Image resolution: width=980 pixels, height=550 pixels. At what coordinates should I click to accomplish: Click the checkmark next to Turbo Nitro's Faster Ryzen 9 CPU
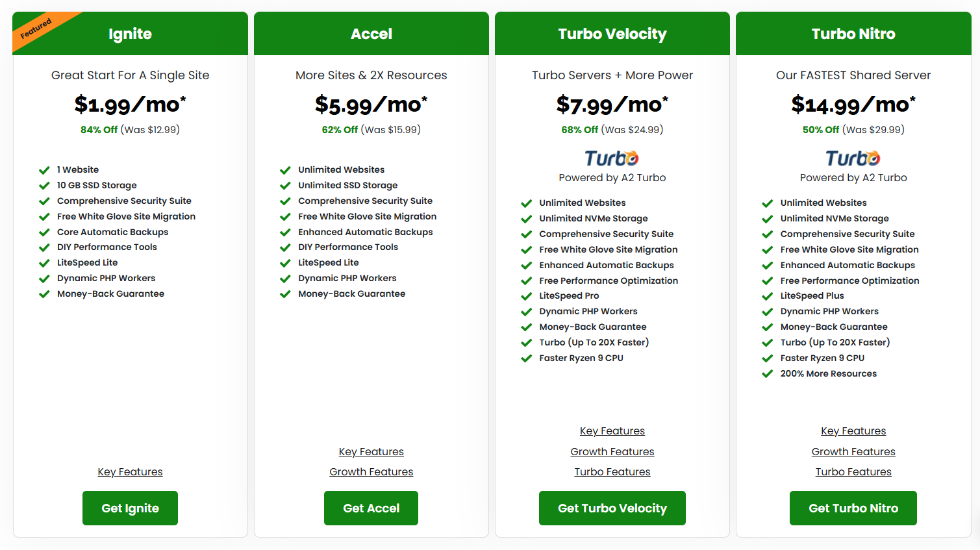click(767, 358)
